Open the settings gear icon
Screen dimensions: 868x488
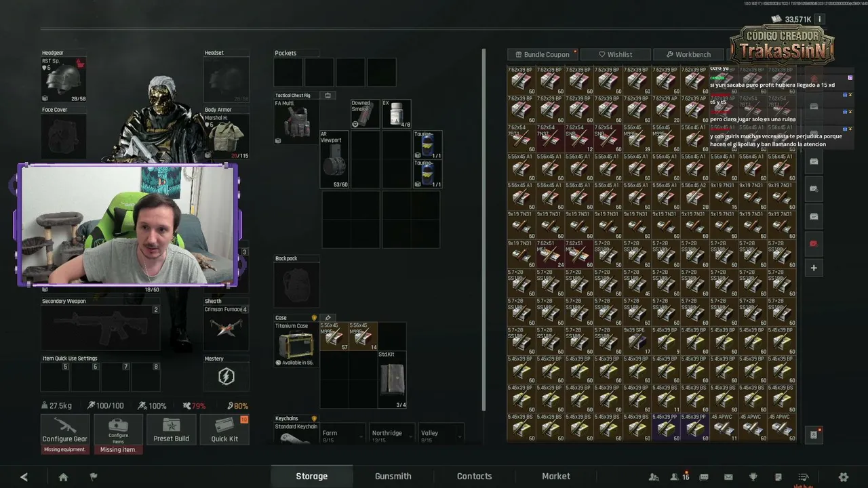844,476
